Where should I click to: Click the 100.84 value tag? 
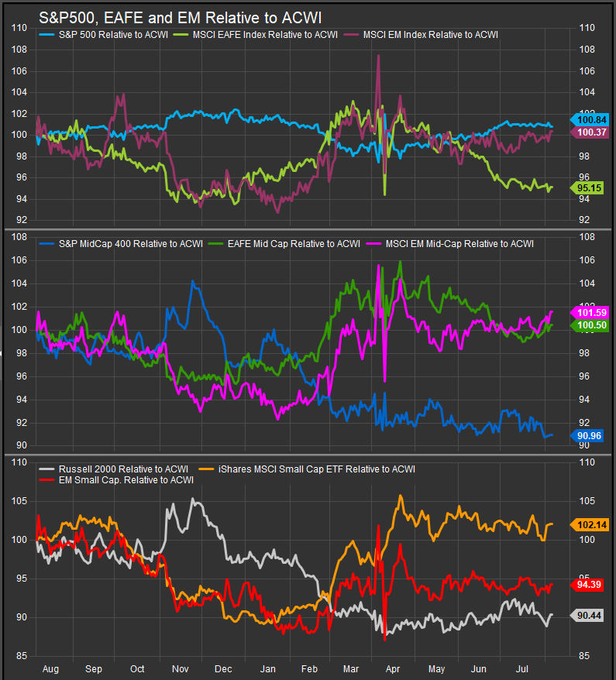pyautogui.click(x=590, y=120)
